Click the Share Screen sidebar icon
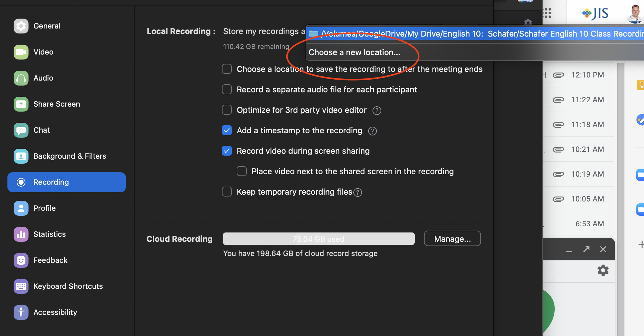 pos(21,104)
